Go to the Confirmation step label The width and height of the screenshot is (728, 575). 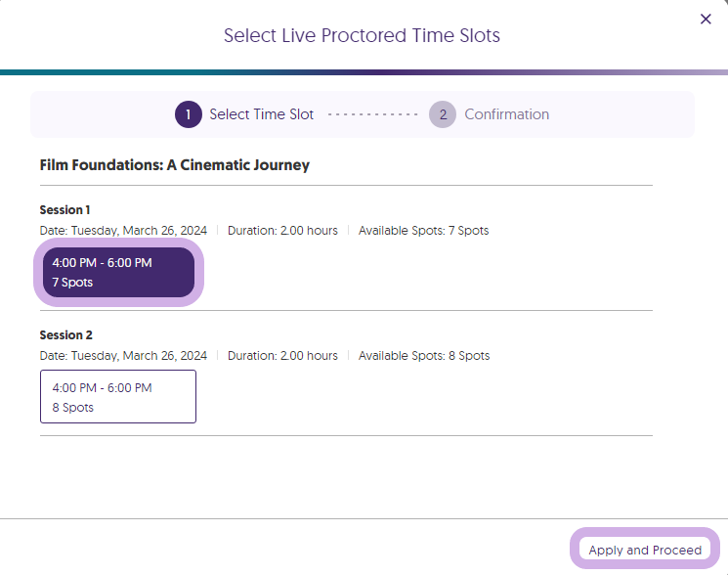coord(506,114)
